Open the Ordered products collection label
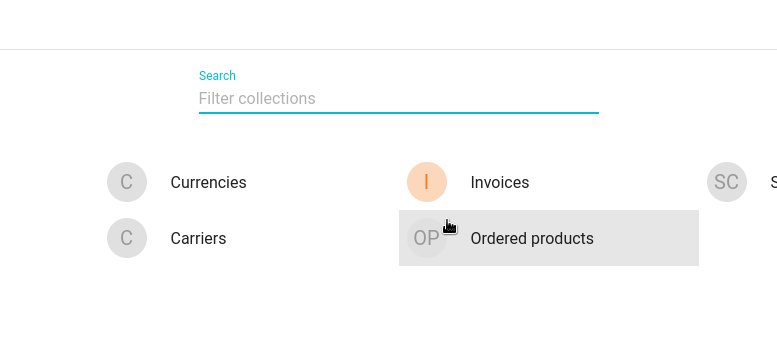 click(532, 239)
